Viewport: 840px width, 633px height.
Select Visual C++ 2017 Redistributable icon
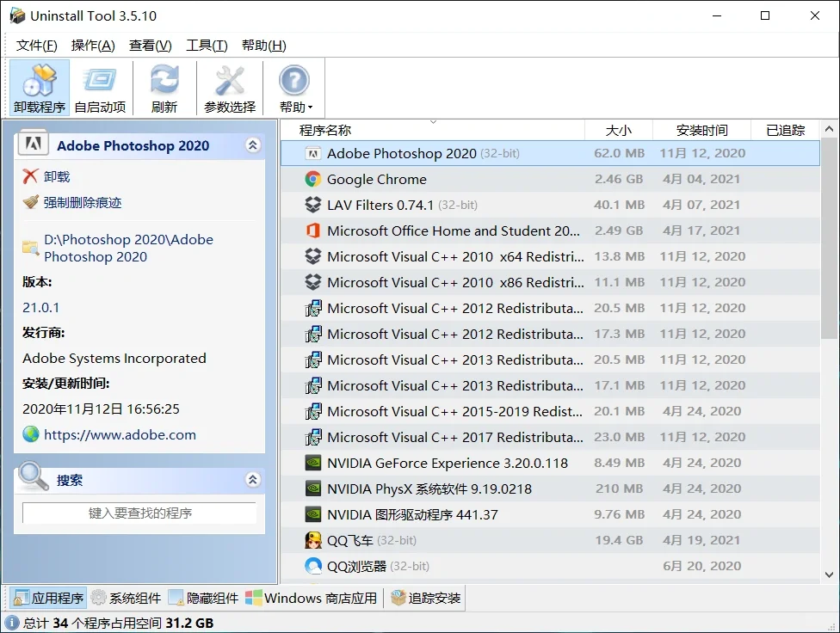tap(313, 437)
